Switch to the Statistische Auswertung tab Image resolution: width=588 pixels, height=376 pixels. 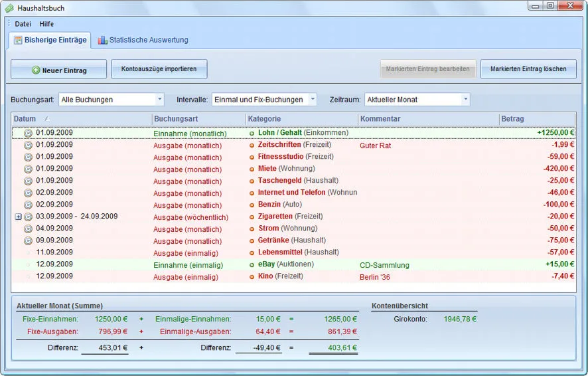(x=143, y=40)
